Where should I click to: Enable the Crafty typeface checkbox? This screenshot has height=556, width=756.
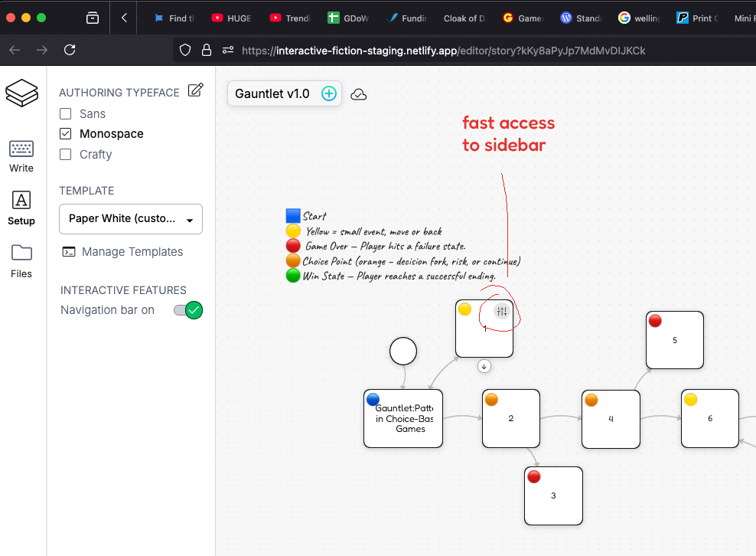65,155
